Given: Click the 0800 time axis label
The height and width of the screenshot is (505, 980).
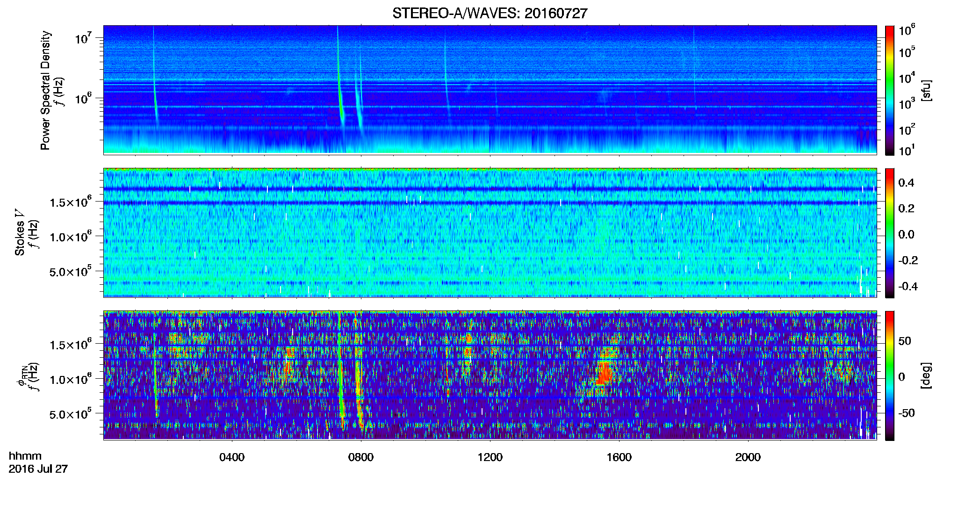Looking at the screenshot, I should [361, 457].
